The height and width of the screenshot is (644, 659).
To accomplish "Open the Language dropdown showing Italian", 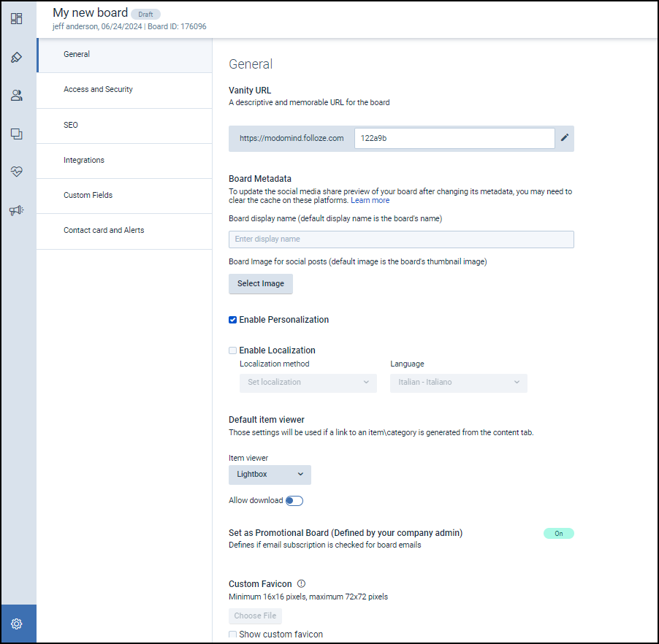I will [x=458, y=383].
